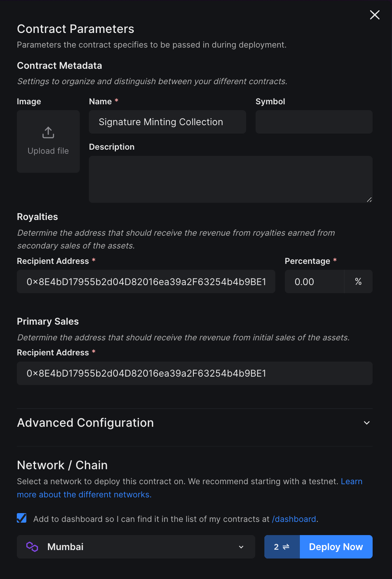Open the Mumbai network dropdown
This screenshot has height=579, width=392.
[136, 547]
